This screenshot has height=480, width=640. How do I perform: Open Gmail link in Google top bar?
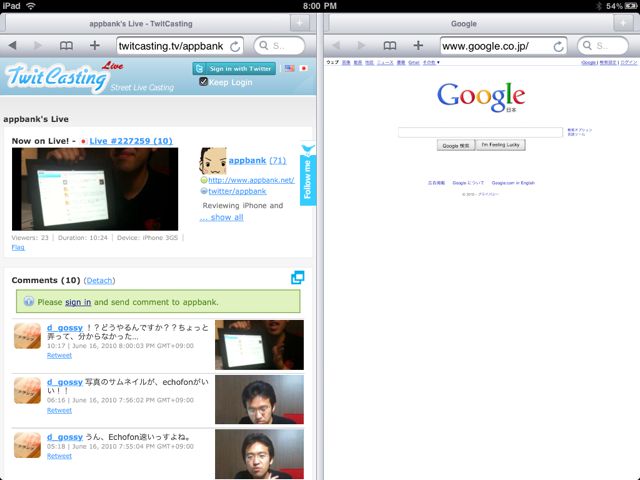coord(413,62)
